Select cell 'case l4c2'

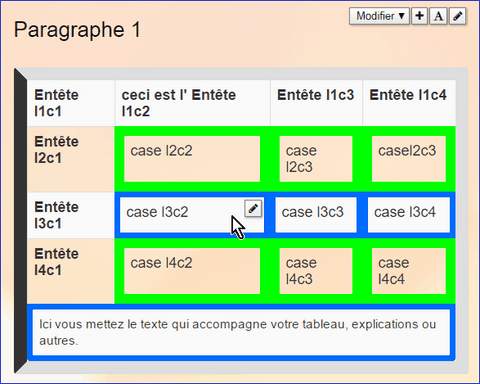click(192, 271)
